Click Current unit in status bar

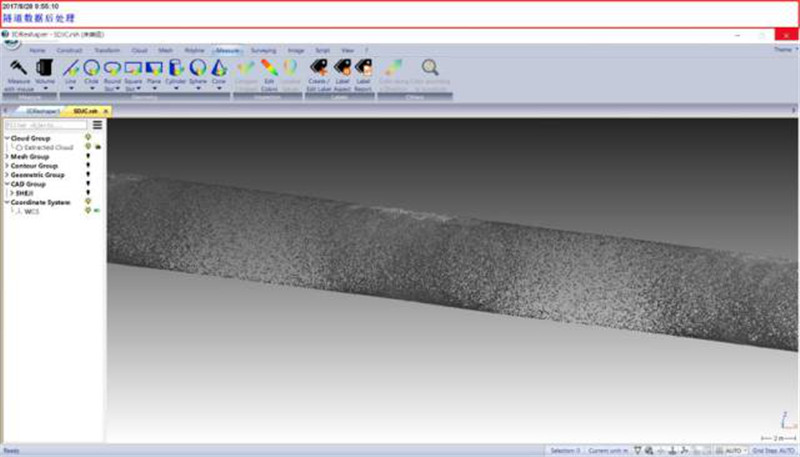click(608, 451)
